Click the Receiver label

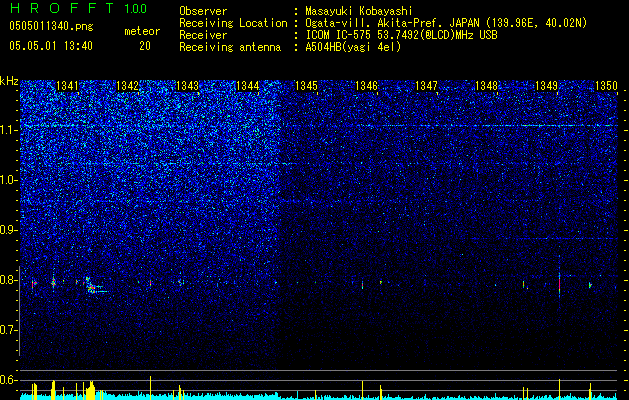point(203,35)
